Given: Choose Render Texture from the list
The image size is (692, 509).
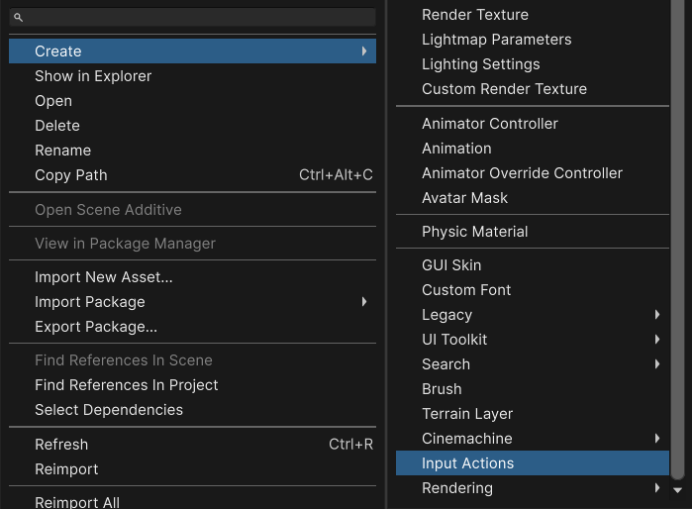Looking at the screenshot, I should coord(475,15).
